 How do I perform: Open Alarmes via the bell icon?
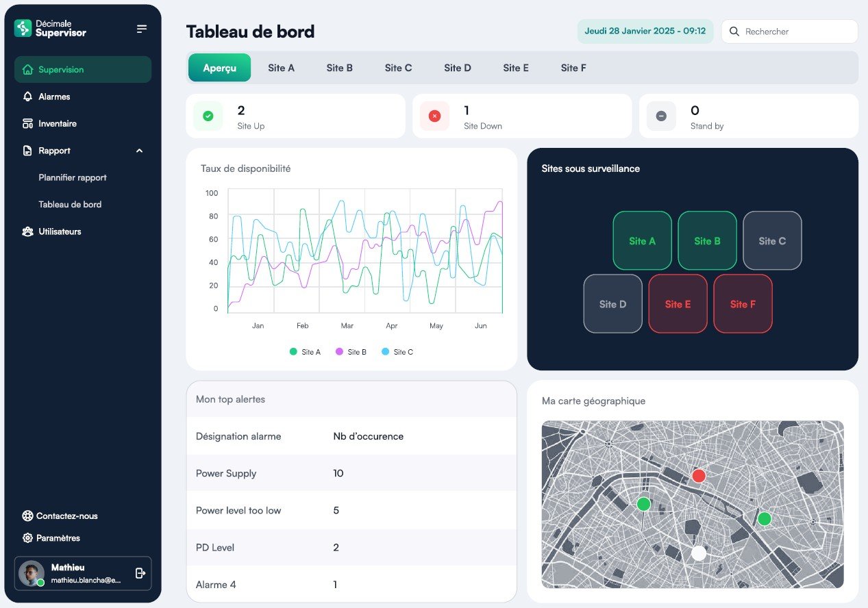coord(27,97)
